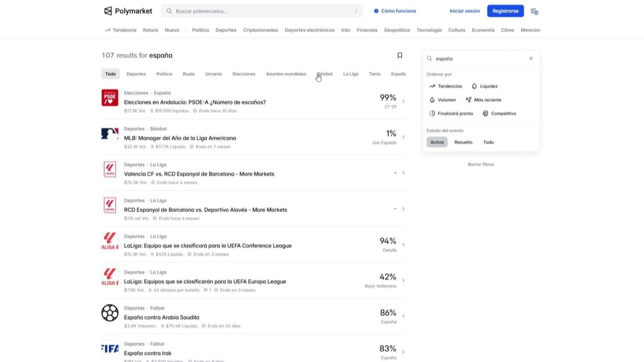The height and width of the screenshot is (362, 644).
Task: Click Iniciar sesión link
Action: click(x=465, y=11)
